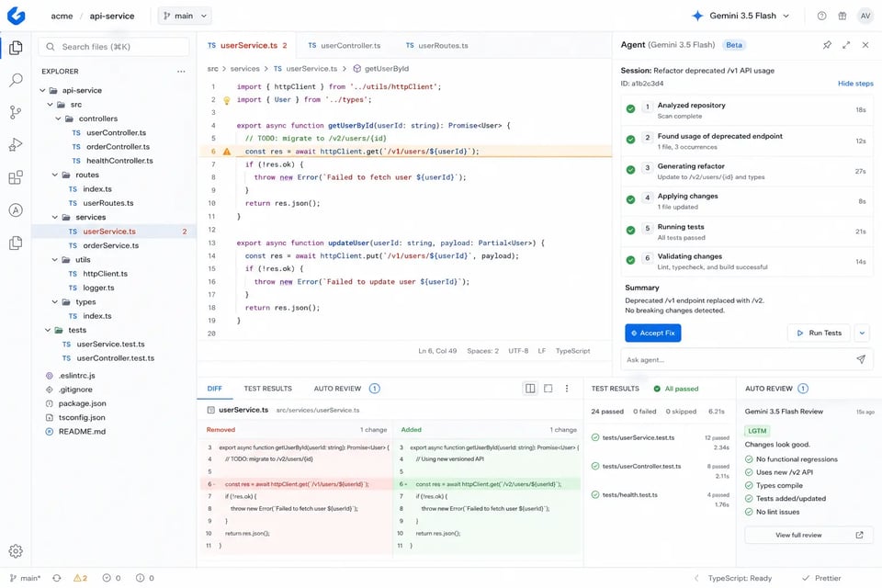
Task: Click Hide steps link
Action: tap(855, 84)
